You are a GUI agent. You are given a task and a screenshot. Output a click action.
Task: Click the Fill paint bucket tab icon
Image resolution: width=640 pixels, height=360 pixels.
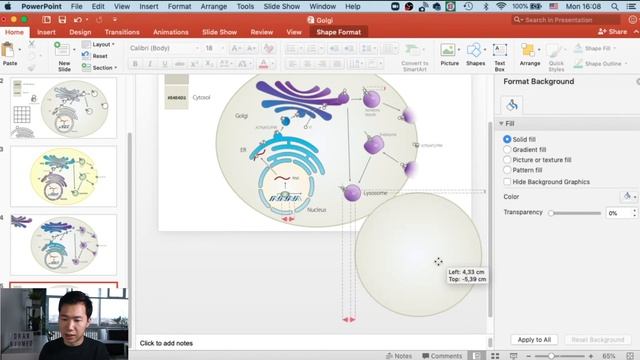click(x=512, y=105)
